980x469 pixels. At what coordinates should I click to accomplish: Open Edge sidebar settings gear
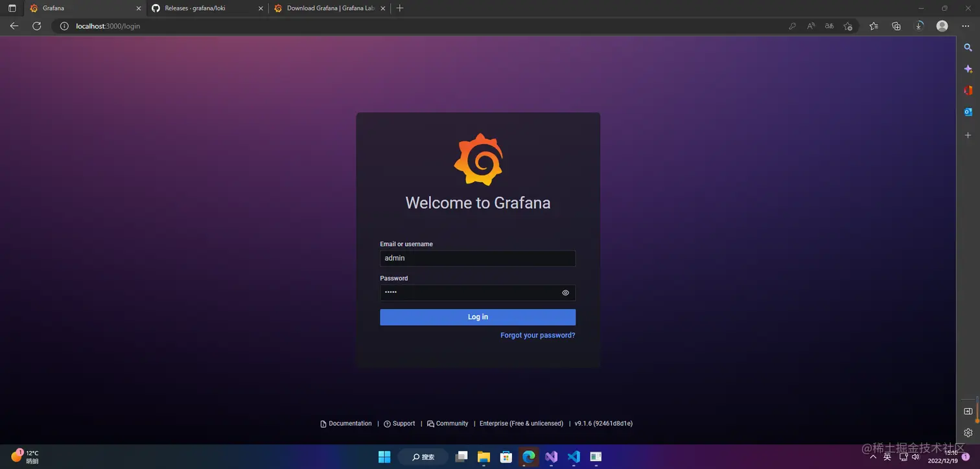click(968, 433)
